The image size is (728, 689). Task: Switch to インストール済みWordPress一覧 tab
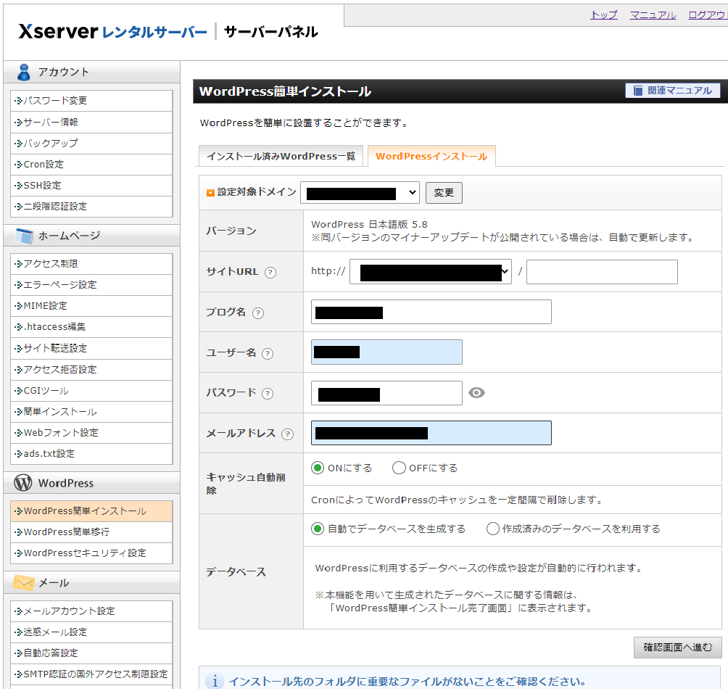tap(281, 156)
